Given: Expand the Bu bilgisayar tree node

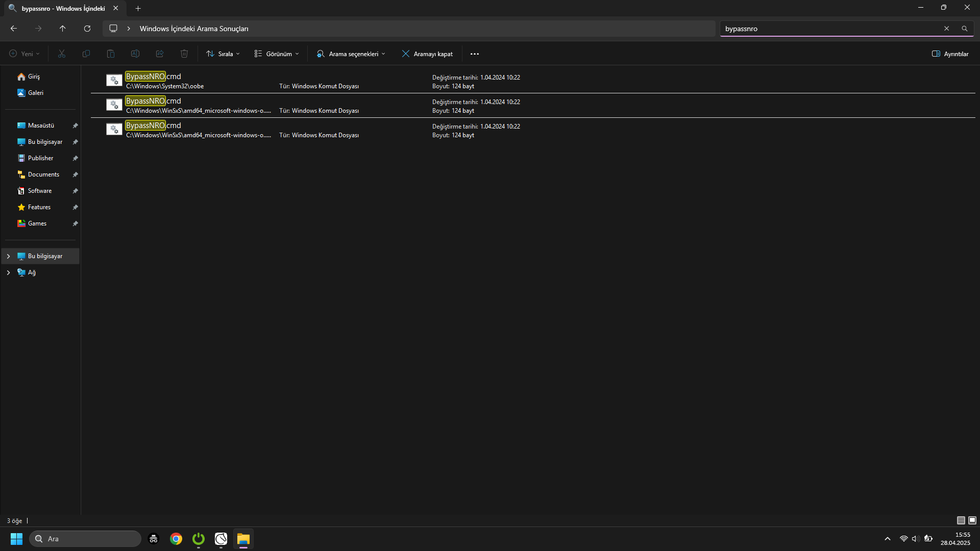Looking at the screenshot, I should 8,256.
